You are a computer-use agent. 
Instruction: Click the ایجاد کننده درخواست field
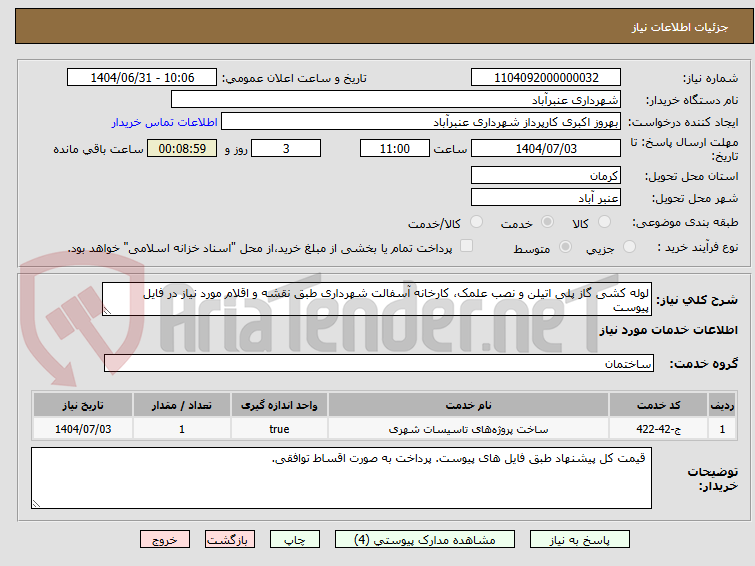point(420,122)
